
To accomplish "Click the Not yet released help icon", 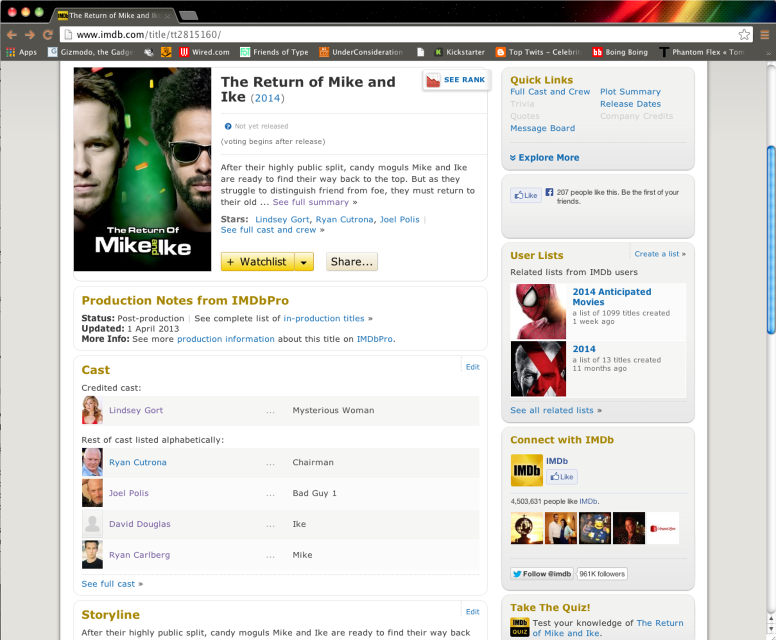I will tap(228, 126).
